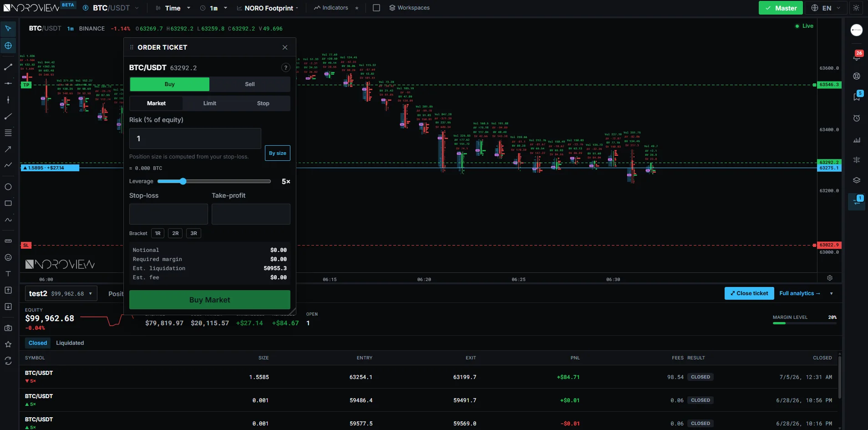Select the text annotation tool
This screenshot has width=868, height=430.
pyautogui.click(x=8, y=274)
